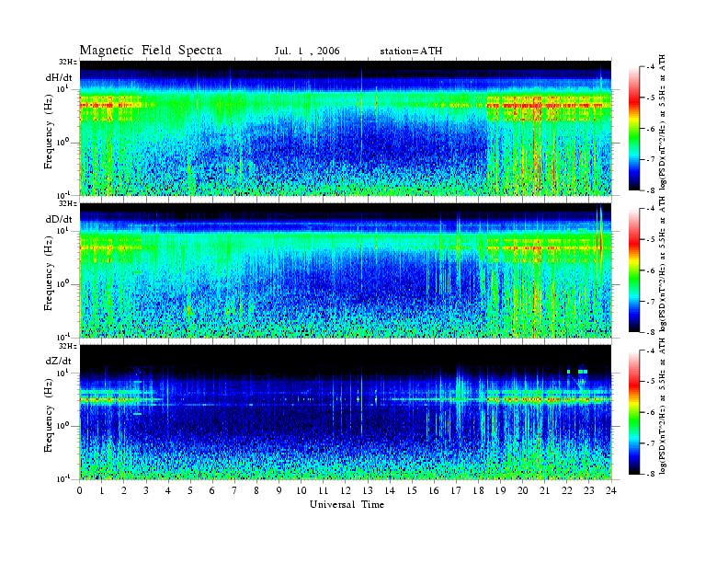This screenshot has width=728, height=563.
Task: Click the dZ/dt spectrogram plot area
Action: tap(346, 412)
